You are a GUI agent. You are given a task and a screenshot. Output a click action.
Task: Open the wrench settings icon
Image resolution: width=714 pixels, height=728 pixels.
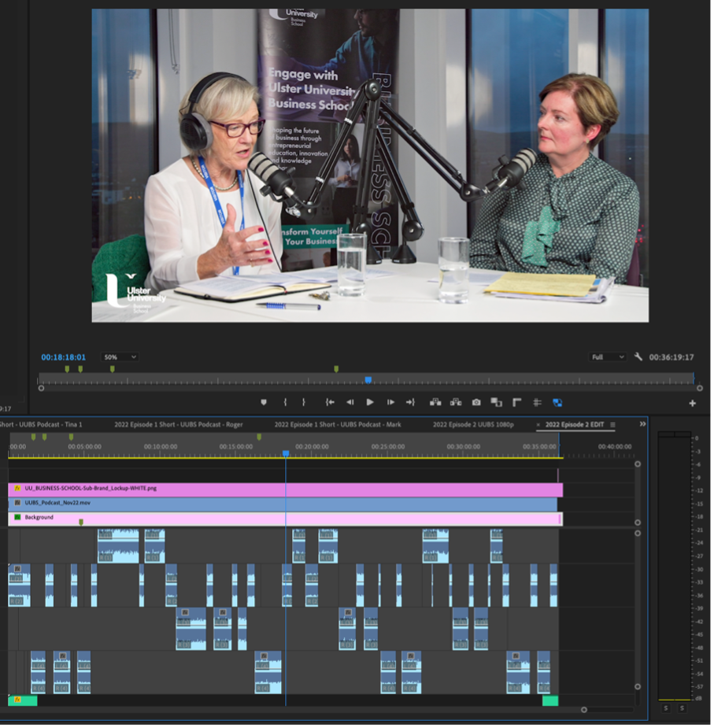[x=640, y=358]
